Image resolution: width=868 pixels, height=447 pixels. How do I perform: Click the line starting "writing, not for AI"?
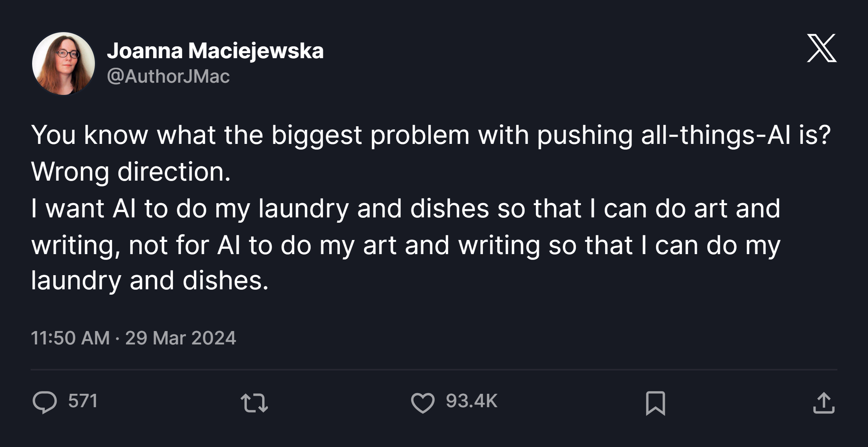pos(405,245)
